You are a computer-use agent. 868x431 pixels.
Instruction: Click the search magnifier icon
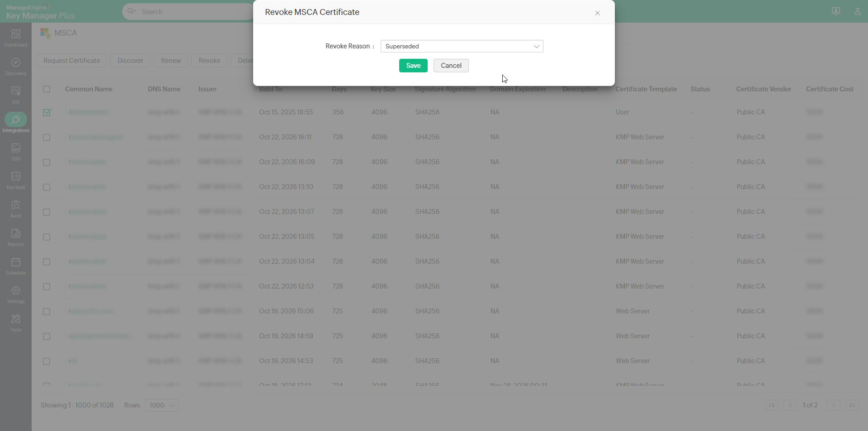tap(132, 11)
